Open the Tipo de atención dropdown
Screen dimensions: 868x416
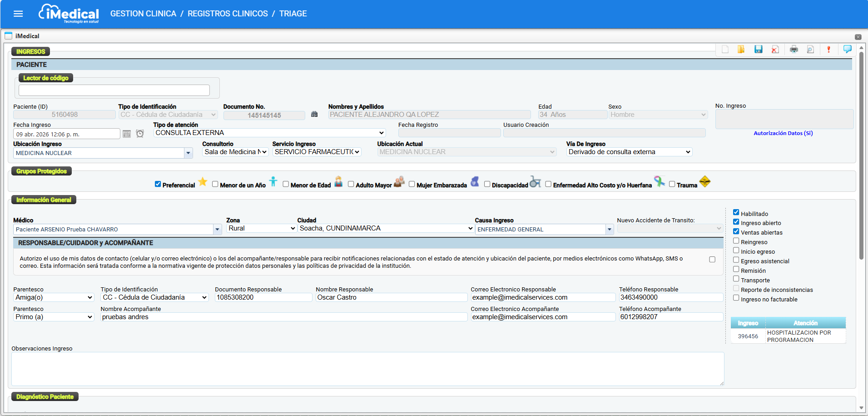(269, 133)
